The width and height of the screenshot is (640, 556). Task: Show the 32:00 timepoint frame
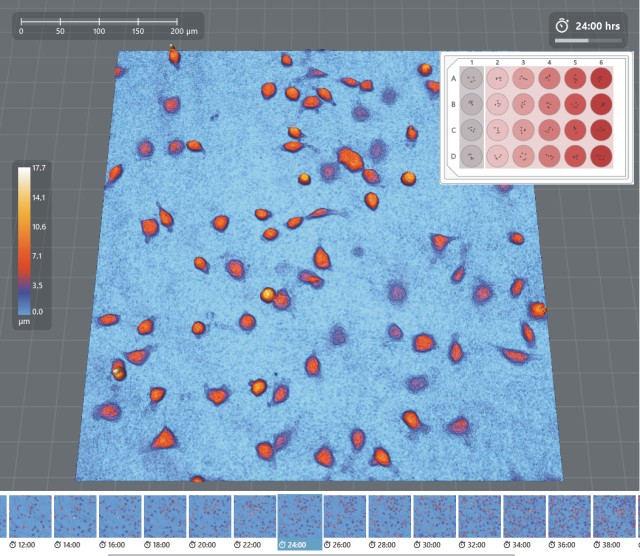(x=480, y=517)
